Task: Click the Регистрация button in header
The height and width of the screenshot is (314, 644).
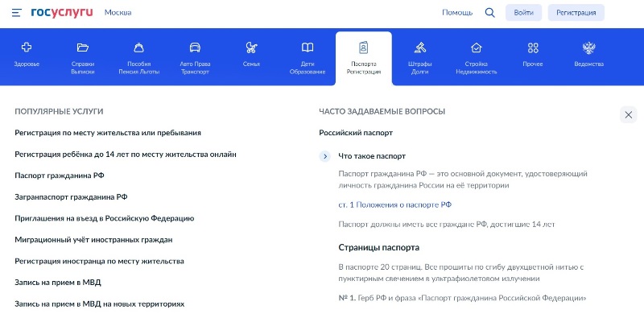Action: [x=576, y=13]
